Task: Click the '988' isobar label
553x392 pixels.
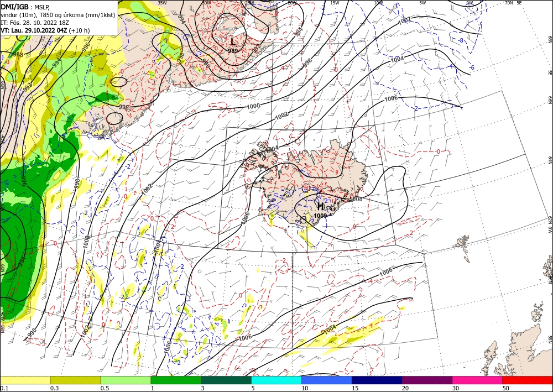Action: point(18,54)
